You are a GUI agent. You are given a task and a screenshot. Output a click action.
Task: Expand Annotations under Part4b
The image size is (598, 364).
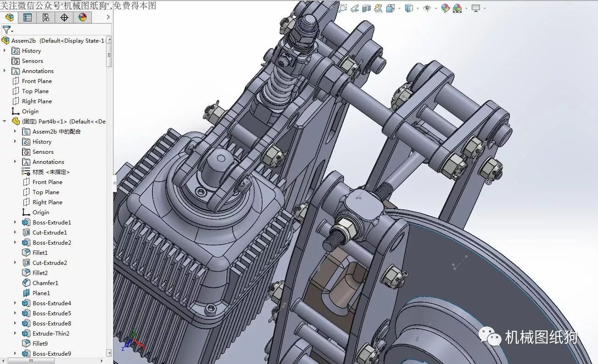point(16,162)
